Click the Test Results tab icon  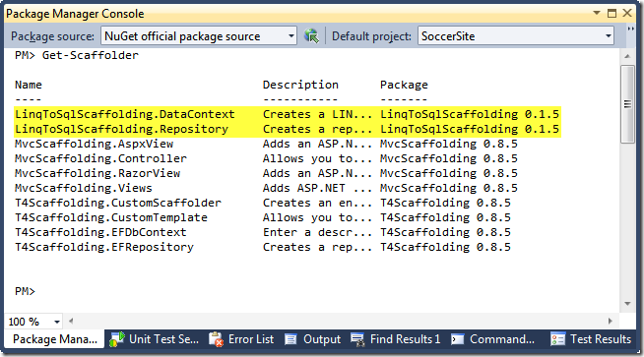[557, 339]
